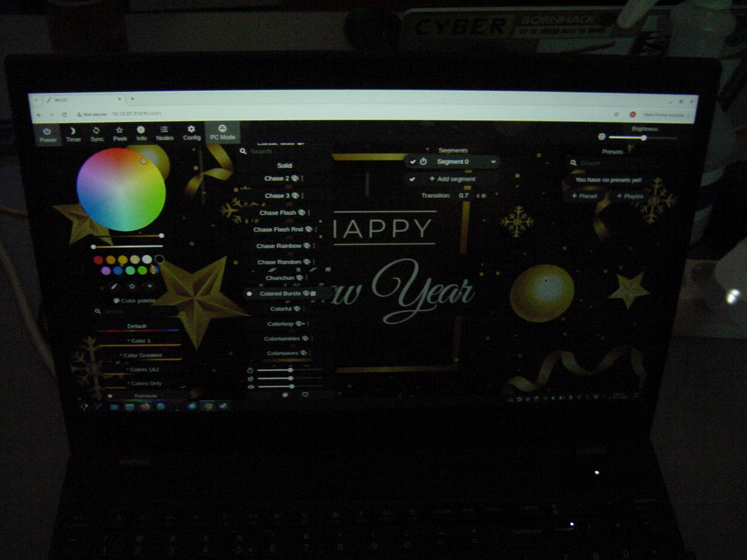Click the effects search field
Image resolution: width=747 pixels, height=560 pixels.
[280, 151]
